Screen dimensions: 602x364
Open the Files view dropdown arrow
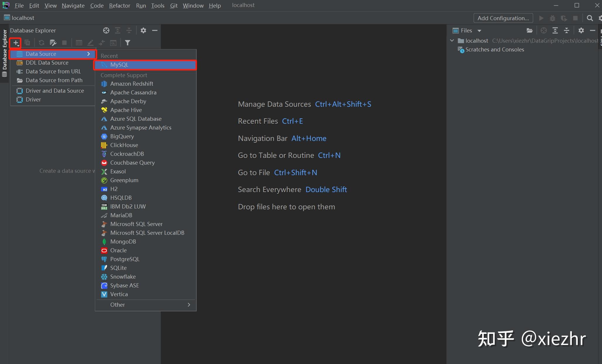(479, 31)
